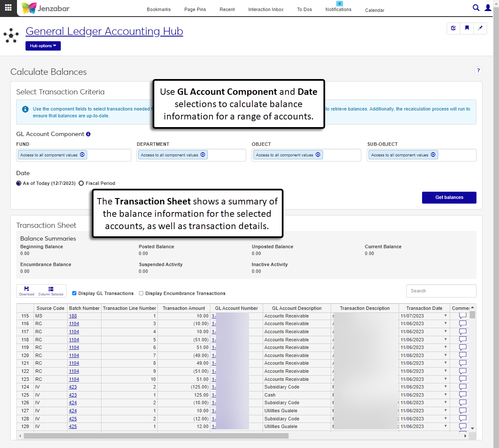Screen dimensions: 499x448
Task: Check Display Encumbrance Transactions
Action: tap(141, 293)
